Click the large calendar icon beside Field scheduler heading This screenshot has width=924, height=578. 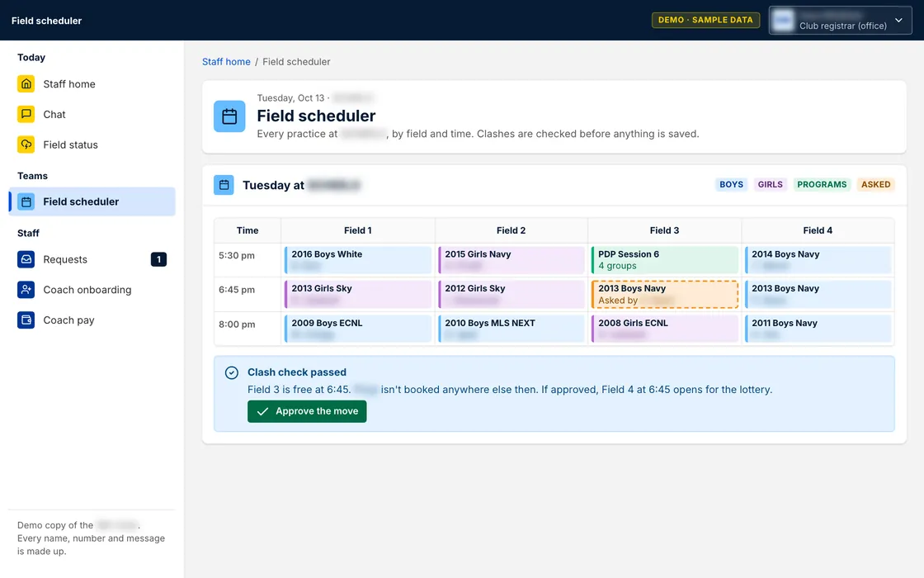click(229, 116)
